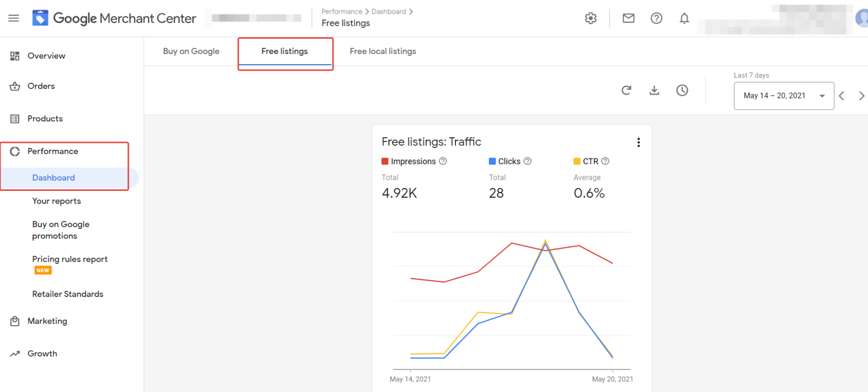Open the account profile avatar
The image size is (868, 392).
861,18
